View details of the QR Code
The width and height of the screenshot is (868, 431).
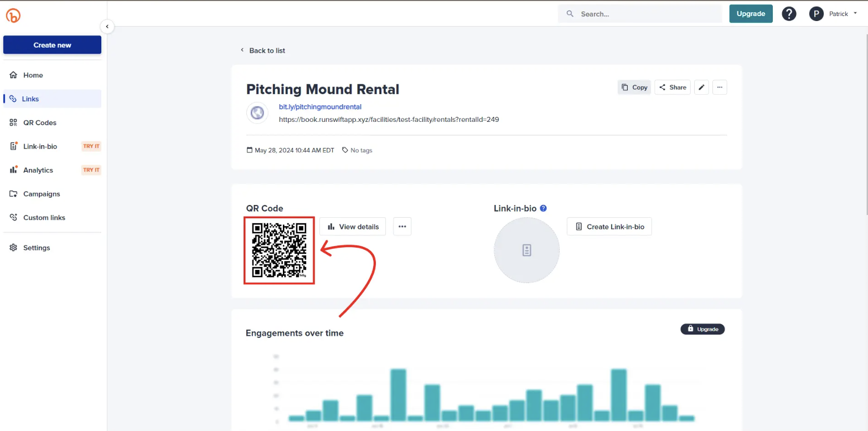coord(353,227)
